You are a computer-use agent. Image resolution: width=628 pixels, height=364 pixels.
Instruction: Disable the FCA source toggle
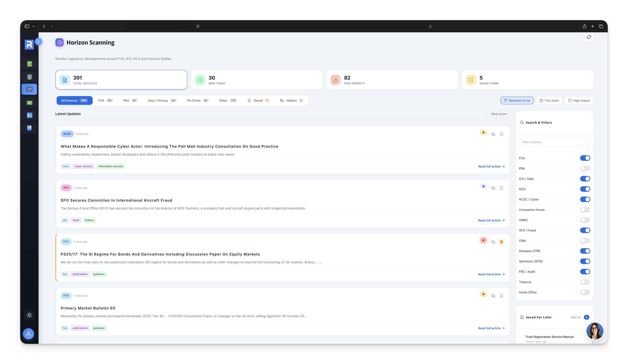585,158
